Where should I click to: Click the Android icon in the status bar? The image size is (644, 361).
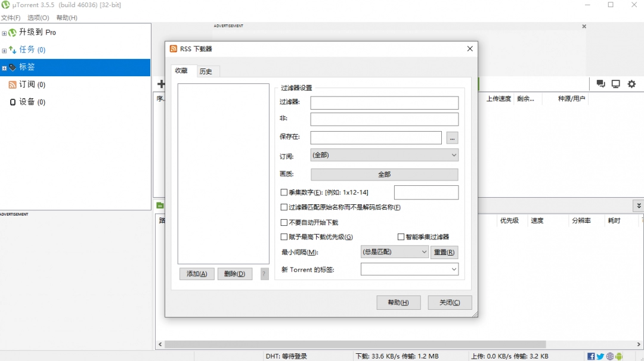click(x=619, y=356)
